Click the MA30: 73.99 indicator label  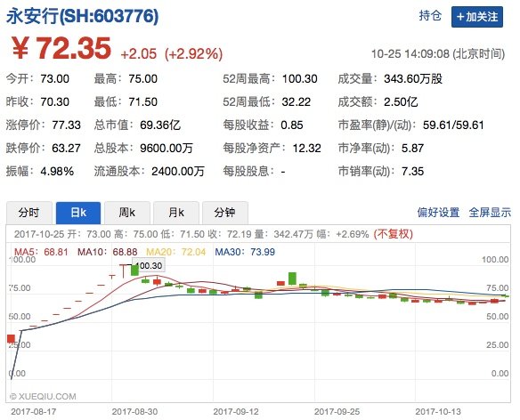coord(245,252)
